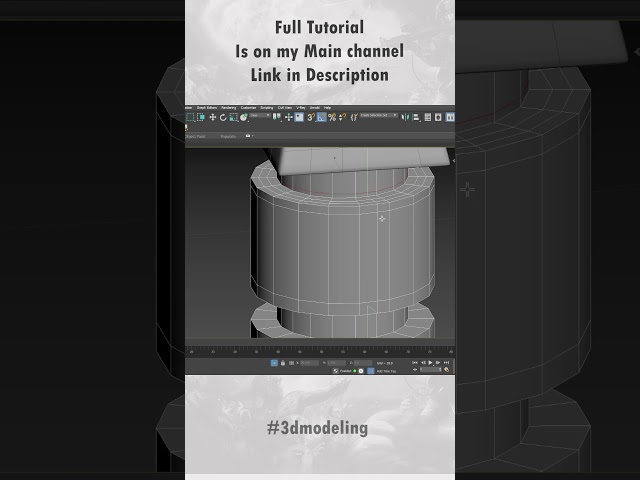
Task: Open the Scripting menu
Action: (267, 108)
